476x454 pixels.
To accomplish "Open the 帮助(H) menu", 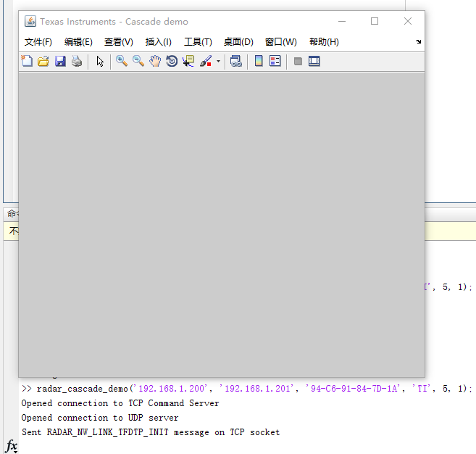I will click(324, 42).
